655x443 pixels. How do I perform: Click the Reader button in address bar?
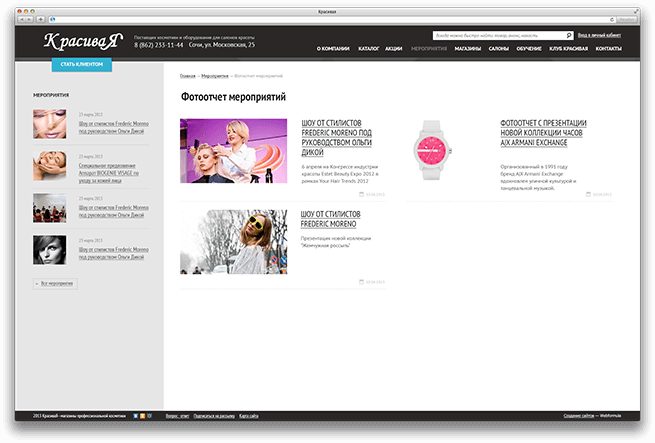coord(626,20)
